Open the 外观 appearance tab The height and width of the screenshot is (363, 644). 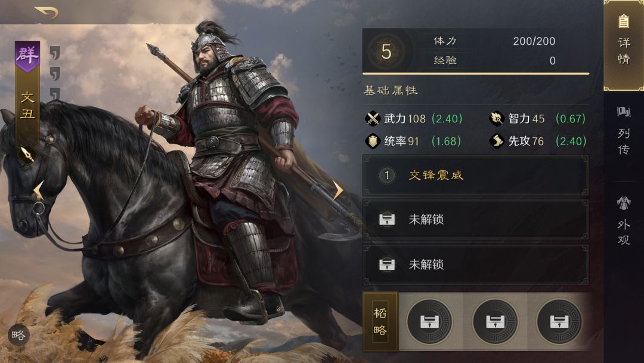(624, 221)
